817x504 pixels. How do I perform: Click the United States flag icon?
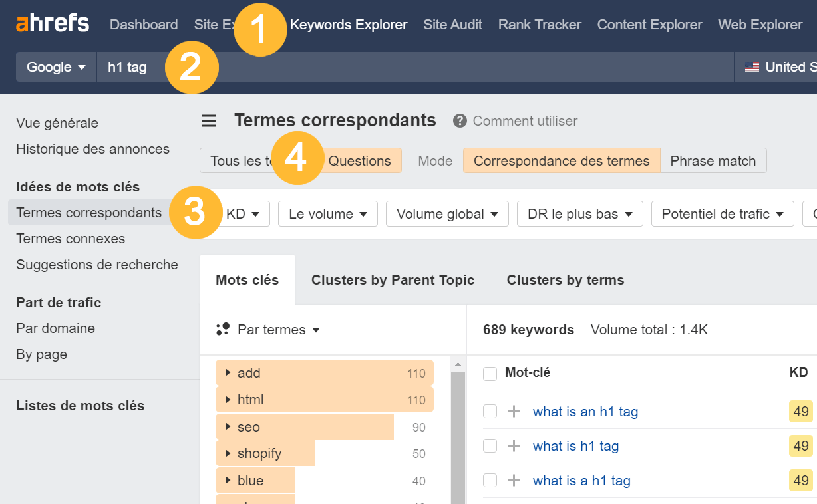(752, 66)
